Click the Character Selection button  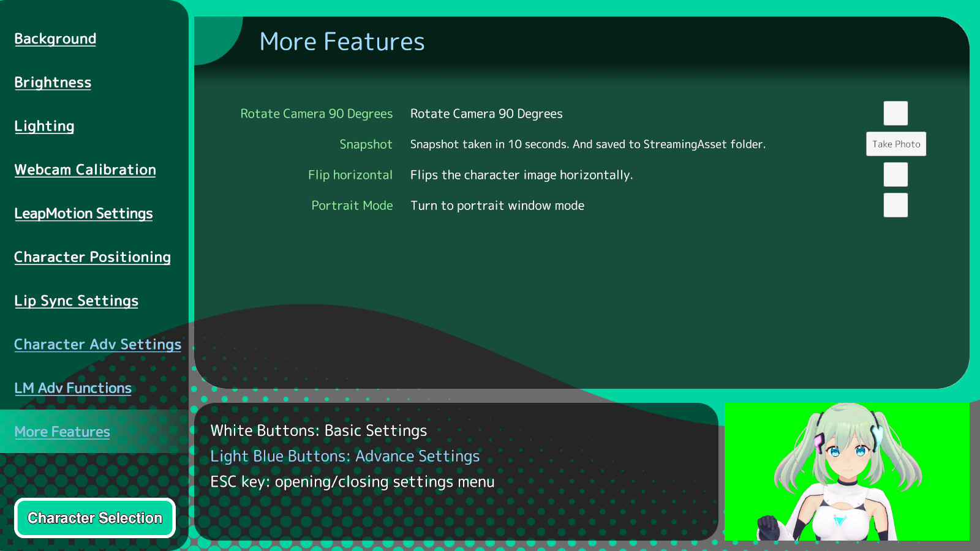tap(95, 518)
